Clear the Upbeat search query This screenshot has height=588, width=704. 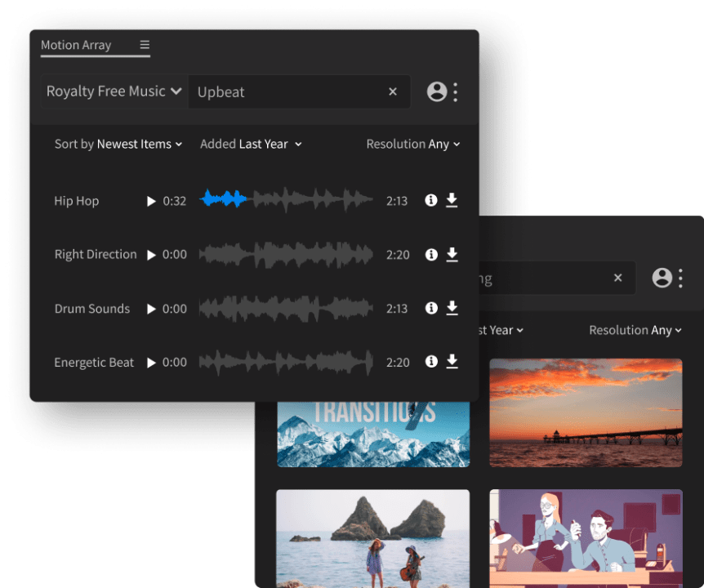393,91
